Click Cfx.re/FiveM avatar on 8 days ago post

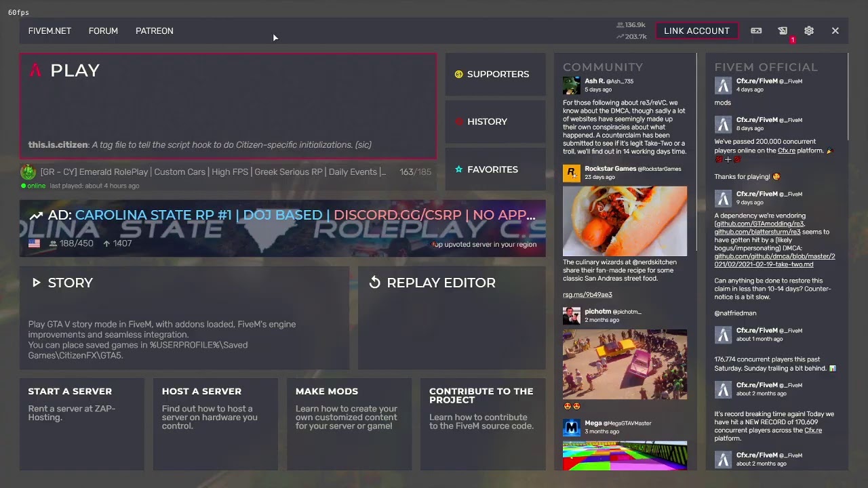(723, 124)
